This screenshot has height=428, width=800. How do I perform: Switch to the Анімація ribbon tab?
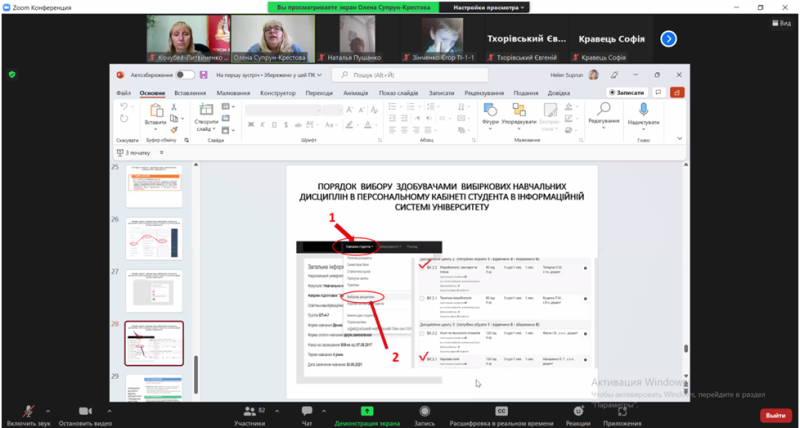tap(354, 93)
